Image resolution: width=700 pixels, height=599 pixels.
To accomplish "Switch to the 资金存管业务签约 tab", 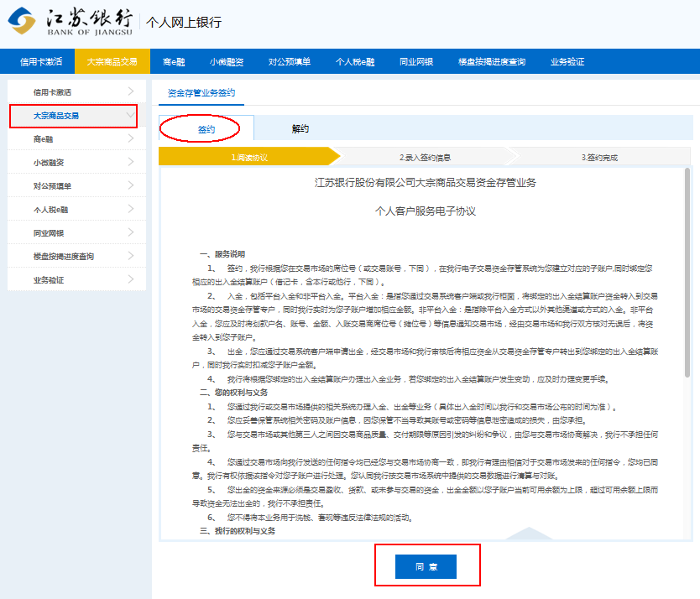I will [201, 93].
